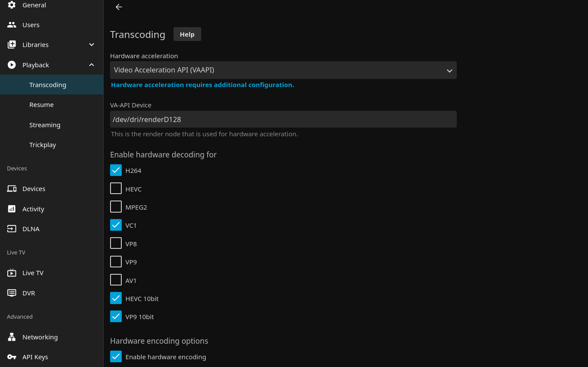
Task: Select Streaming under Playback
Action: tap(45, 125)
